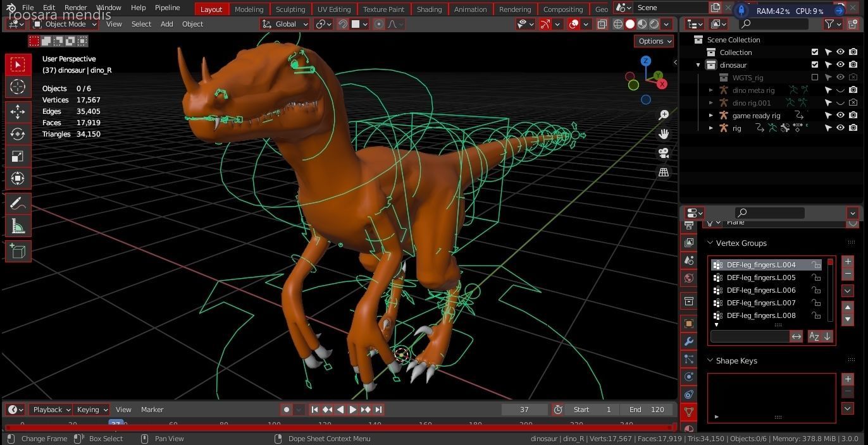The width and height of the screenshot is (868, 445).
Task: Collapse the Vertex Groups panel
Action: coord(710,243)
